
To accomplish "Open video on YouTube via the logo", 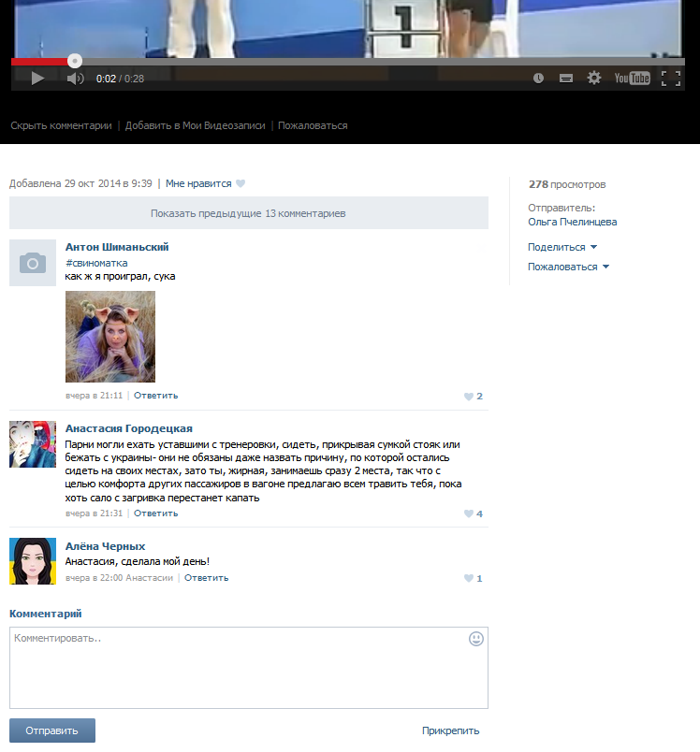I will point(633,79).
